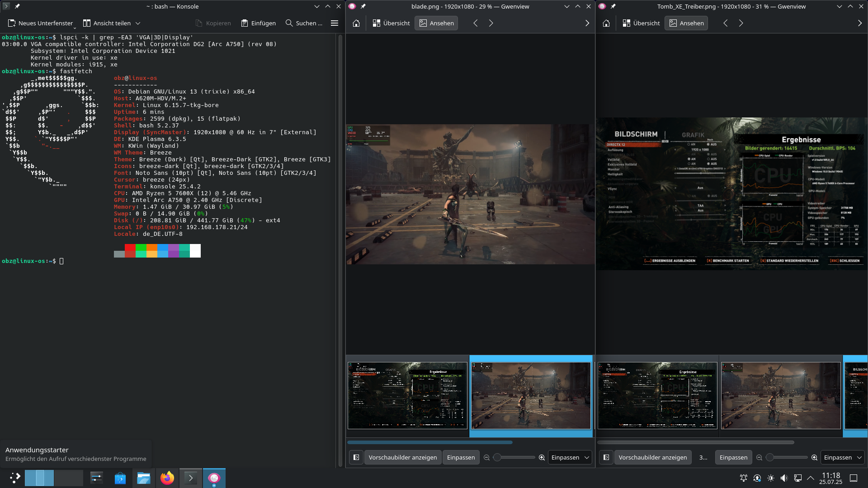Select Ergebnisse thumbnail in blade.png window
The image size is (868, 488).
(407, 395)
